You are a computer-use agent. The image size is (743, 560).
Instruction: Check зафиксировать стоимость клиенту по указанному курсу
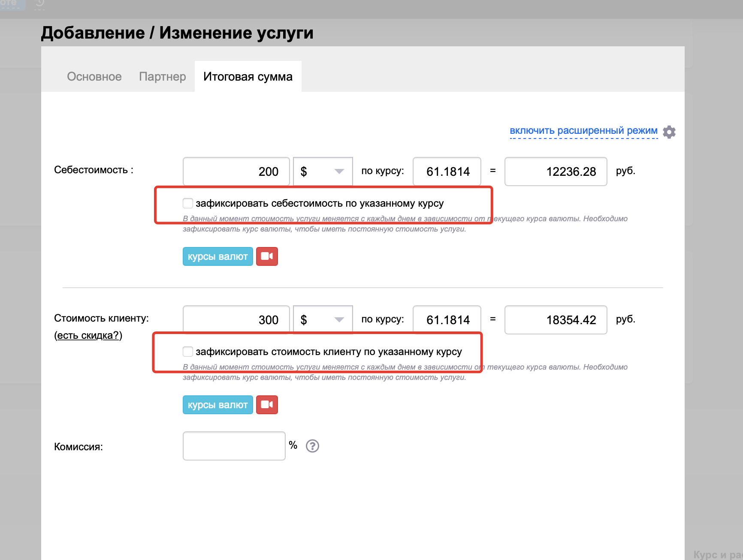[x=188, y=352]
